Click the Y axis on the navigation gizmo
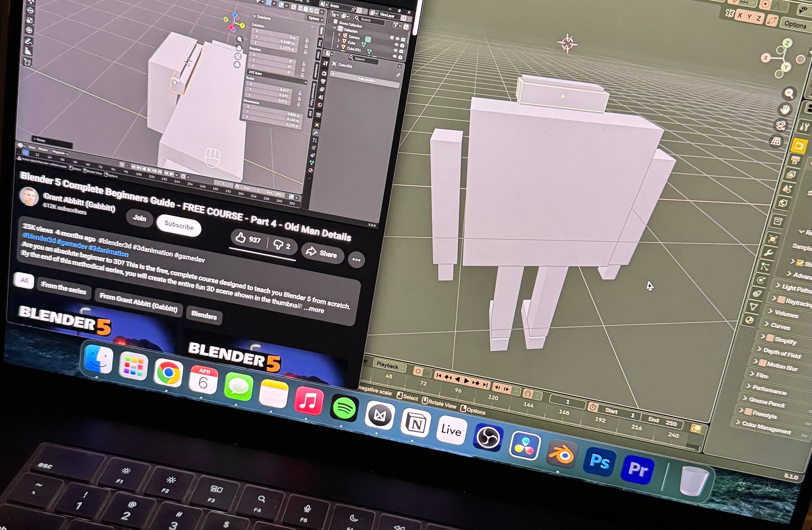 coord(786,66)
